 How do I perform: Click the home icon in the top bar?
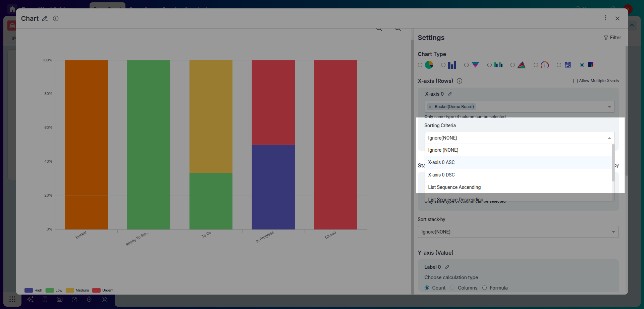pyautogui.click(x=12, y=9)
